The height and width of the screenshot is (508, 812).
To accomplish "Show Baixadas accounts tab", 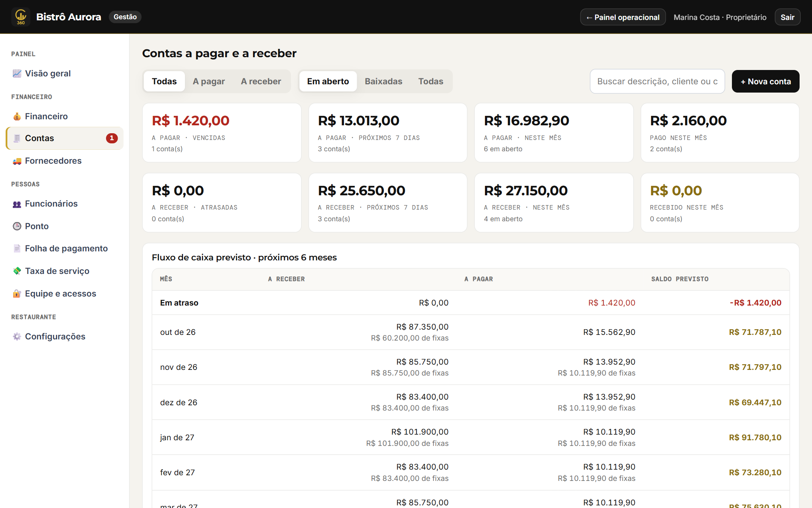I will tap(383, 81).
